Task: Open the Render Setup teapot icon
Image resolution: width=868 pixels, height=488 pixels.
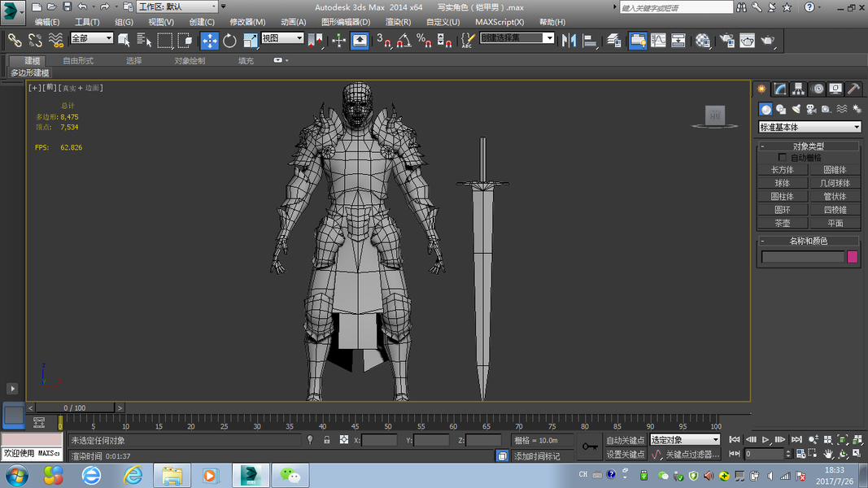Action: tap(727, 40)
